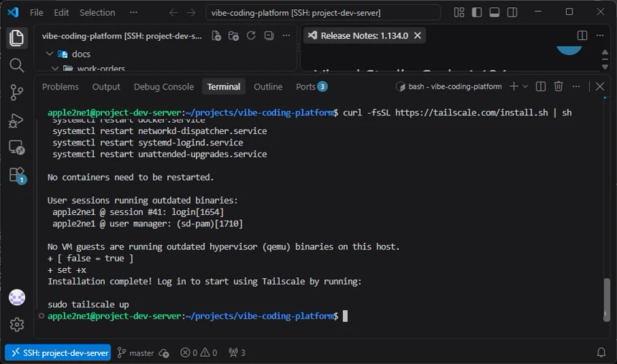Click the command center search box
Image resolution: width=617 pixels, height=364 pixels.
[x=323, y=13]
